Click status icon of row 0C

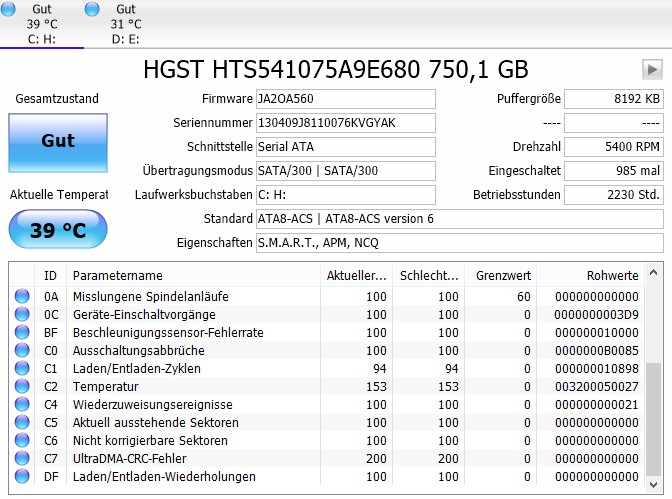point(22,314)
